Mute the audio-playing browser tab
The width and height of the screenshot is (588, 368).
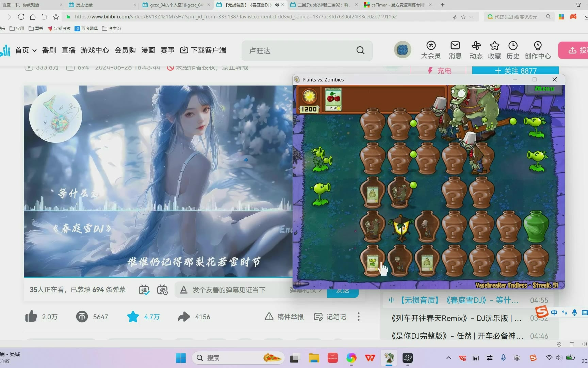point(277,5)
